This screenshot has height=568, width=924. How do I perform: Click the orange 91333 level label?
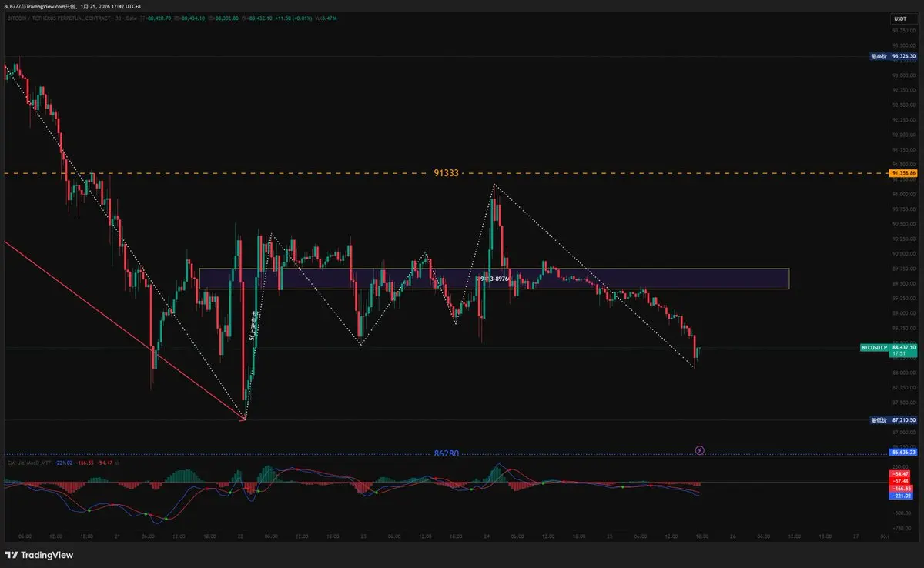point(446,173)
